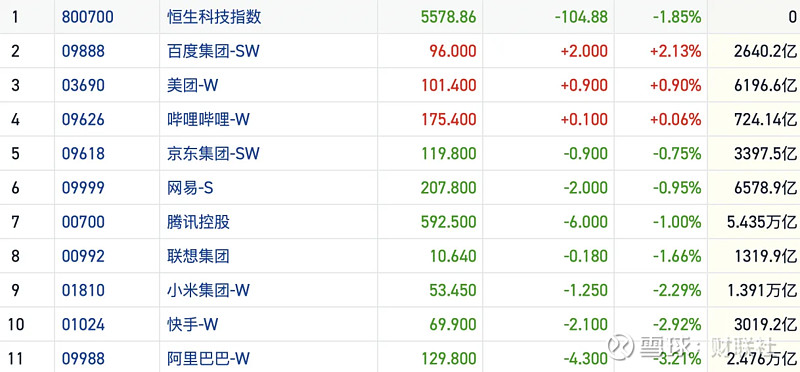This screenshot has width=800, height=372.
Task: Click price 53.450
Action: [452, 290]
